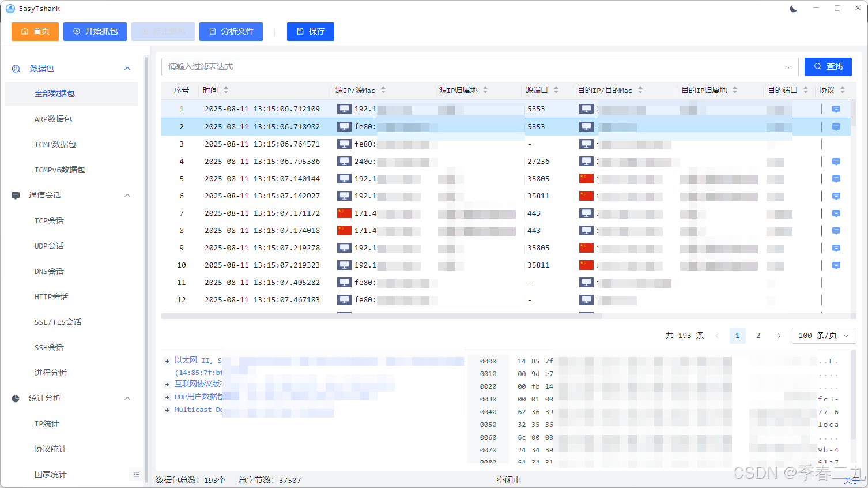Open the blue protocol detail icon on row 1

click(836, 109)
